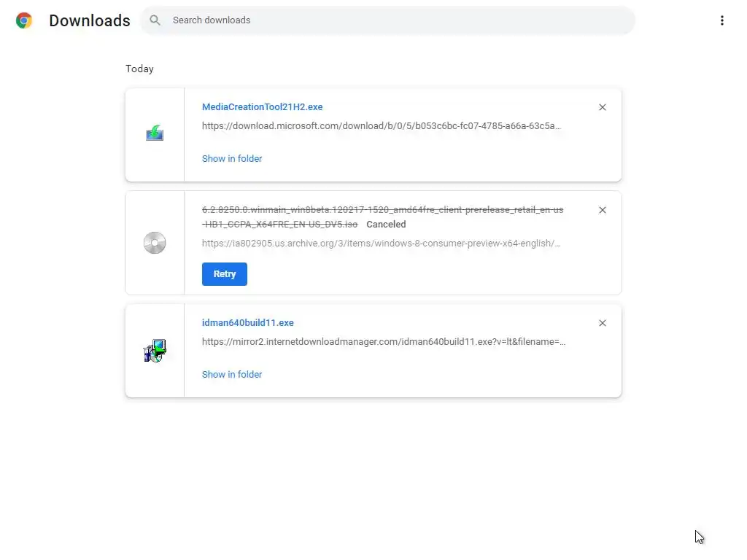Remove the canceled ISO download entry

[x=602, y=210]
